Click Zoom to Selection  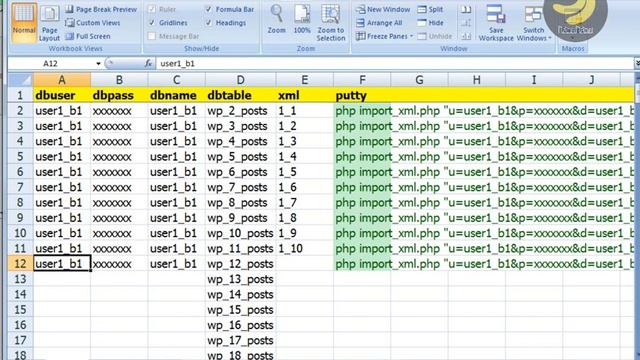pos(331,23)
